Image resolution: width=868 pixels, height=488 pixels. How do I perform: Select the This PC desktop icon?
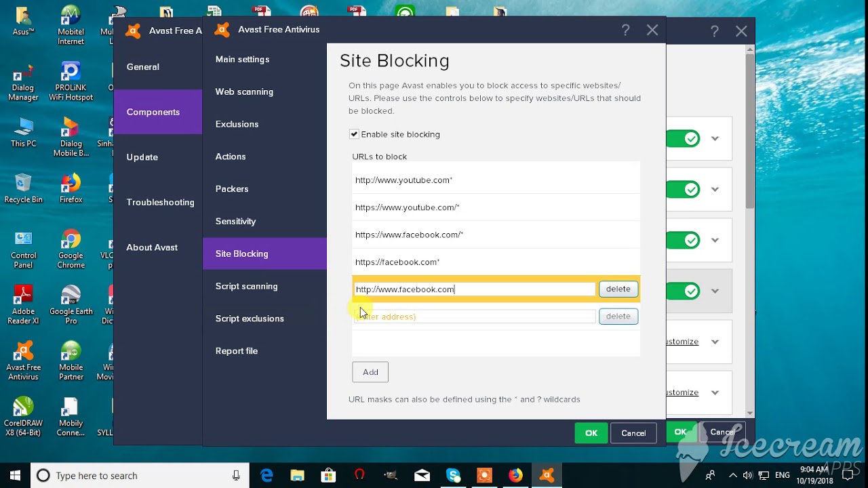pyautogui.click(x=23, y=132)
